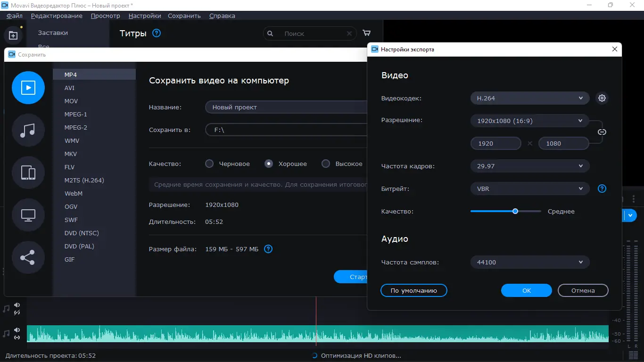Click the width field showing 1920
This screenshot has height=362, width=644.
click(496, 143)
